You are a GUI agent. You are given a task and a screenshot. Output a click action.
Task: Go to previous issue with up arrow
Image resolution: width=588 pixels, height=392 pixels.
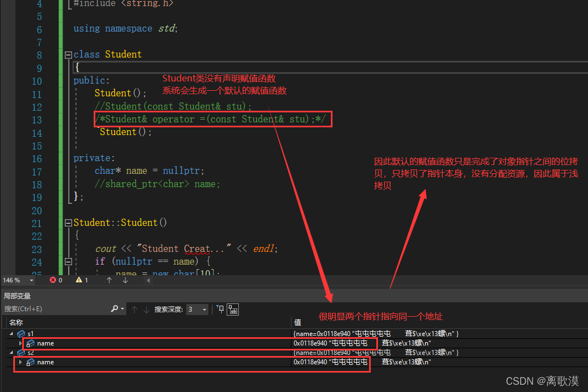[x=109, y=280]
